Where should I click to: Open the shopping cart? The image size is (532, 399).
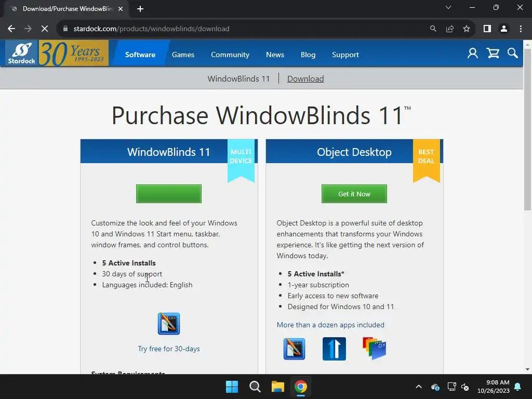tap(493, 54)
